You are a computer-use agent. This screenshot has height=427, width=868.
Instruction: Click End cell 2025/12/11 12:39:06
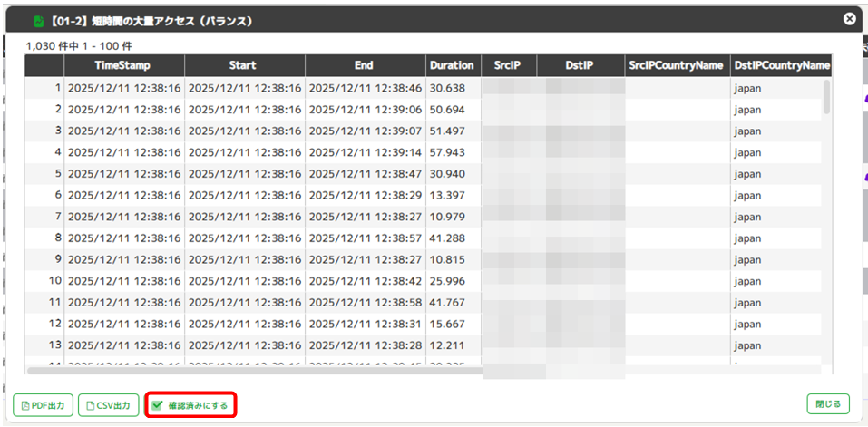pyautogui.click(x=366, y=110)
